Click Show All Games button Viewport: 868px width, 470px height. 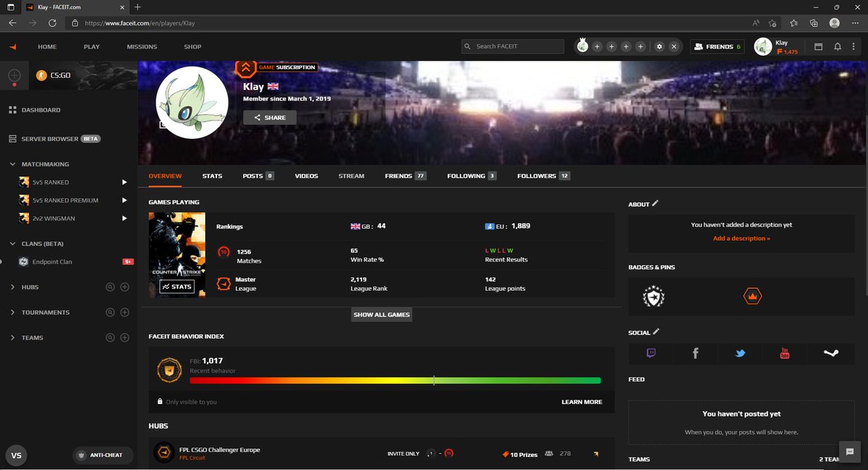[382, 315]
